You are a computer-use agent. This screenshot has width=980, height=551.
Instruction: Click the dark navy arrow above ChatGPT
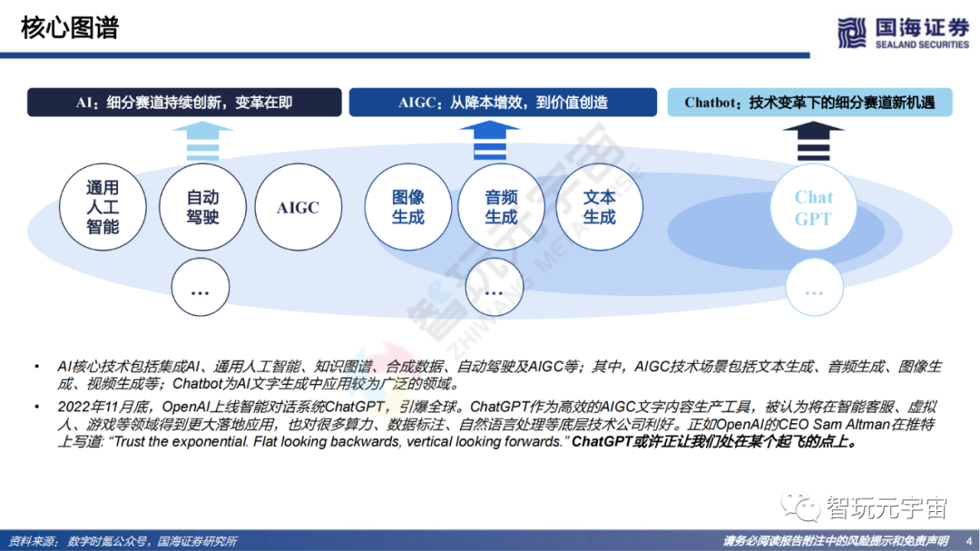point(814,142)
